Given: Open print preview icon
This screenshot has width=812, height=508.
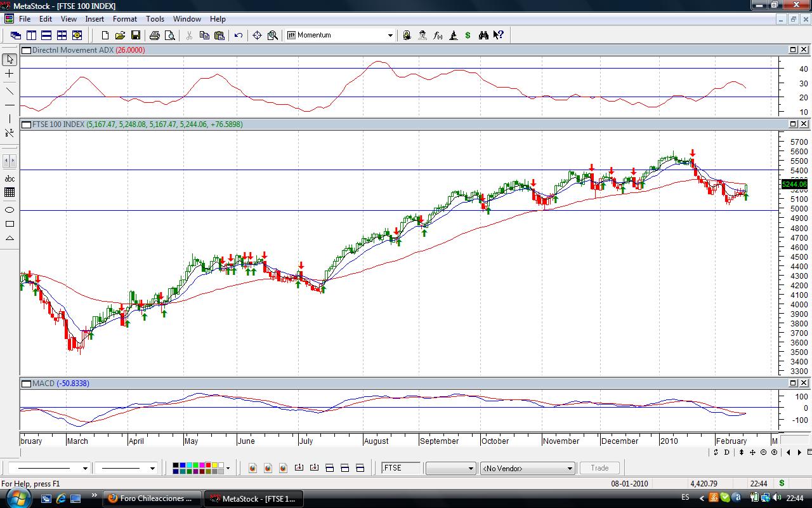Looking at the screenshot, I should (x=170, y=36).
